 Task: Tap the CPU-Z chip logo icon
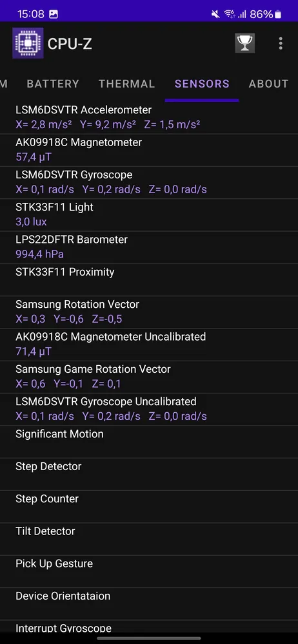pyautogui.click(x=28, y=43)
